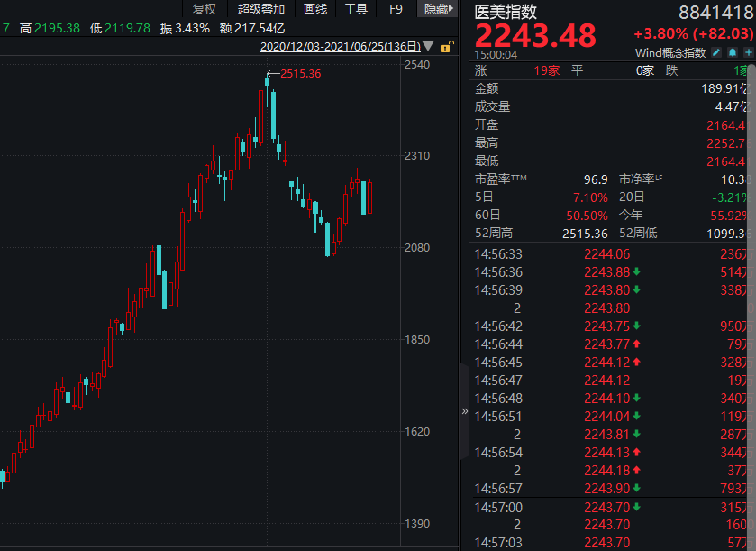Click the F9 button
The image size is (756, 551).
tap(396, 9)
